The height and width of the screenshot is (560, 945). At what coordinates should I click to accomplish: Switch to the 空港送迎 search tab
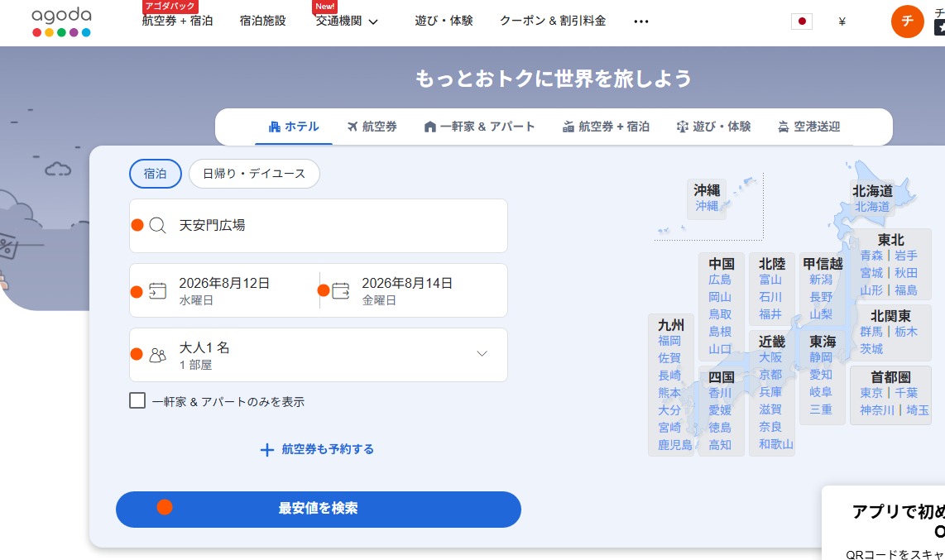click(808, 127)
